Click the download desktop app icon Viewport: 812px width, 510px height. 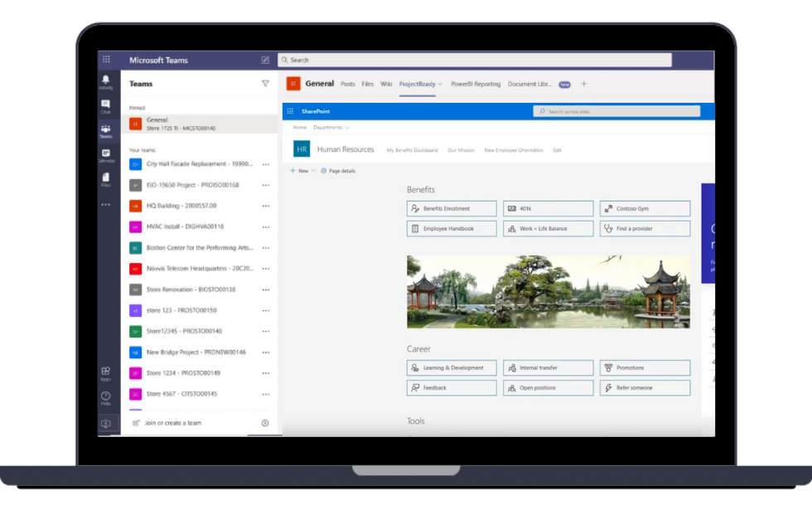click(x=106, y=424)
